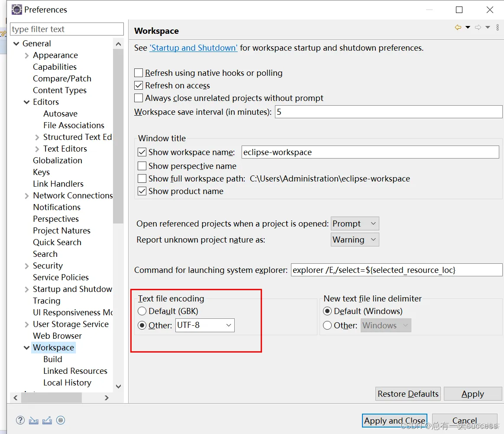
Task: Enable Refresh using native hooks or polling
Action: click(x=139, y=73)
